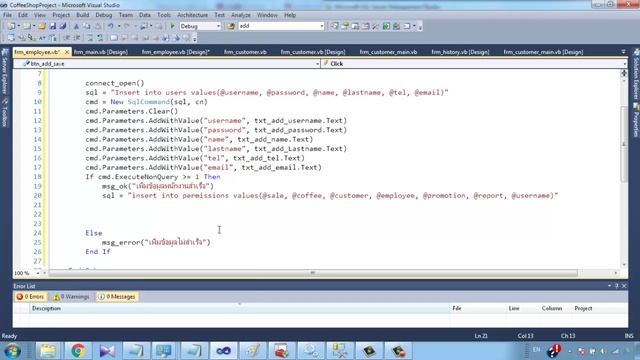Viewport: 640px width, 360px height.
Task: Click the editor horizontal scrollbar thumb
Action: (313, 273)
